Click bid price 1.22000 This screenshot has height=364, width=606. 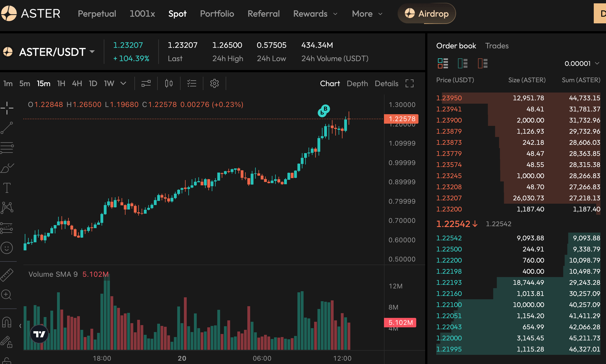pos(449,338)
